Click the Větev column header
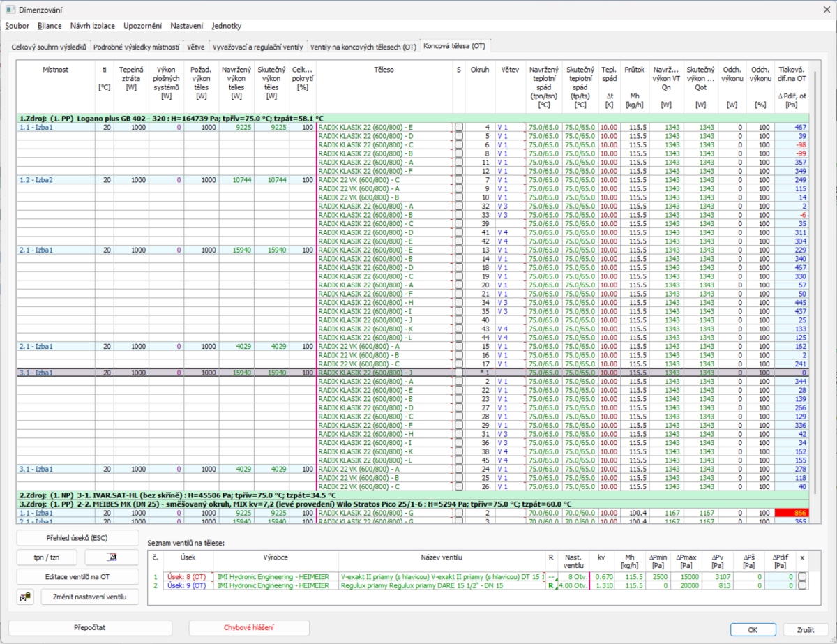 click(x=510, y=88)
